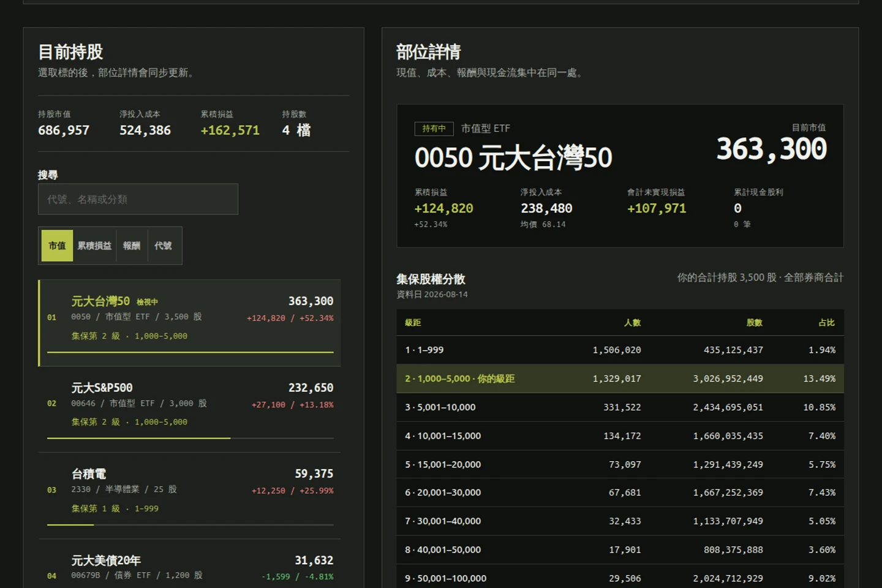Click the 會計未實現損益 +107,971 value

coord(657,208)
